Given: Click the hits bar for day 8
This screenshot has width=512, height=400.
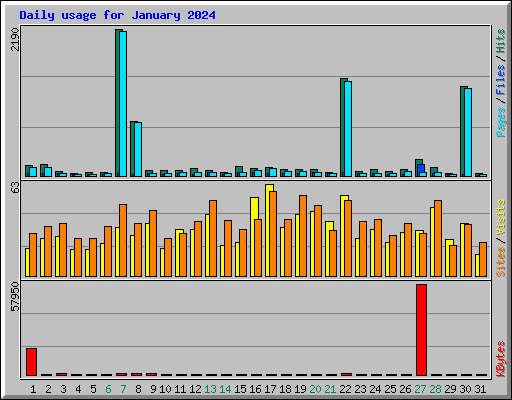Looking at the screenshot, I should [x=133, y=149].
